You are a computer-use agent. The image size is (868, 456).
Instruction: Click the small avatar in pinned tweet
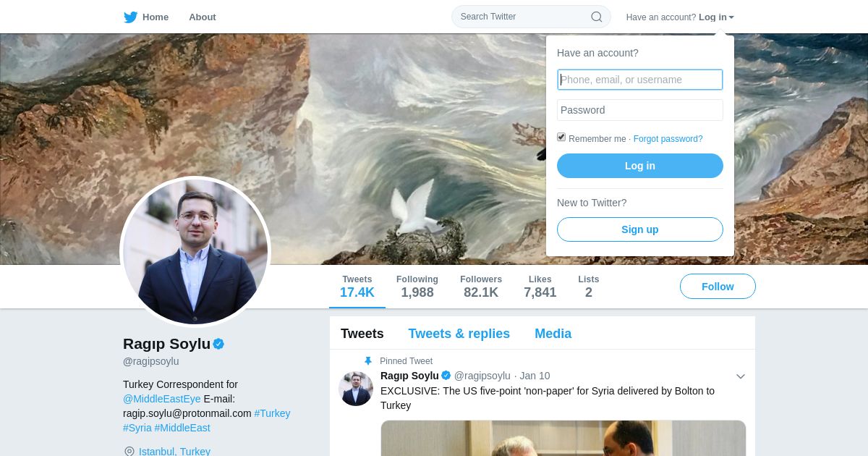pyautogui.click(x=356, y=389)
